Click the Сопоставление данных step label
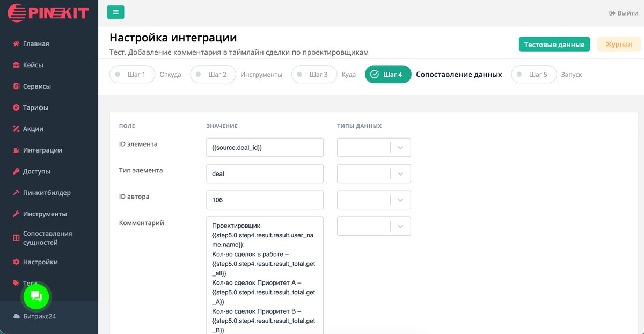The height and width of the screenshot is (334, 644). coord(459,75)
